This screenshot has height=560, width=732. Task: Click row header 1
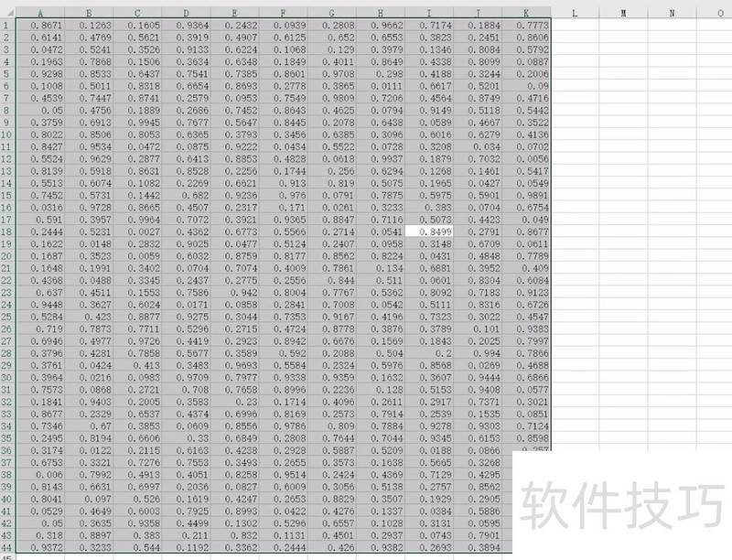[7, 26]
